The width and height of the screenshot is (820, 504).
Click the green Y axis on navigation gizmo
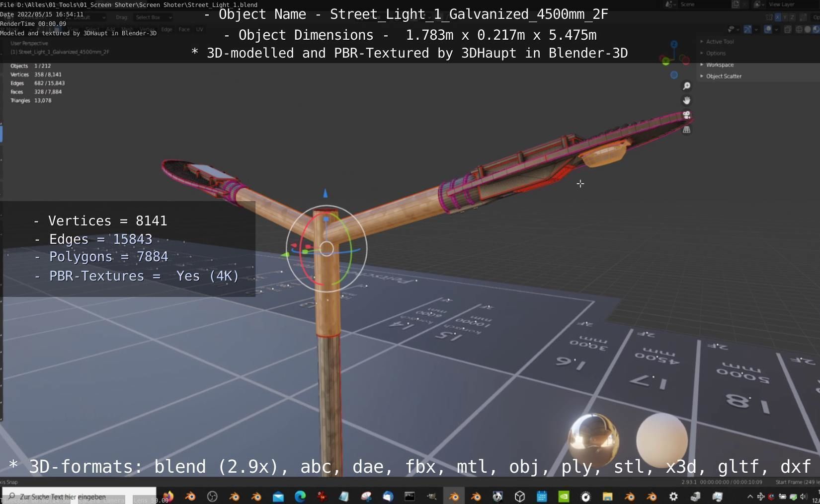[665, 62]
